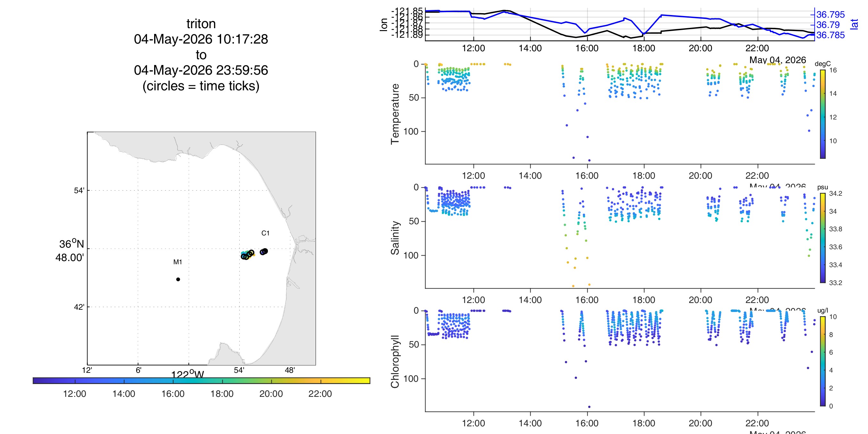Click the 22:00 tick under Chlorophyll plot
Screen dimensions: 868x434
point(757,423)
